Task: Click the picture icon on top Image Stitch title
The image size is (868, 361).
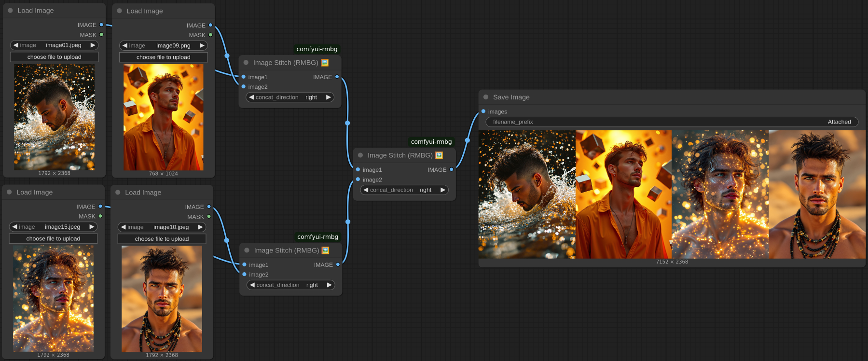Action: click(325, 63)
